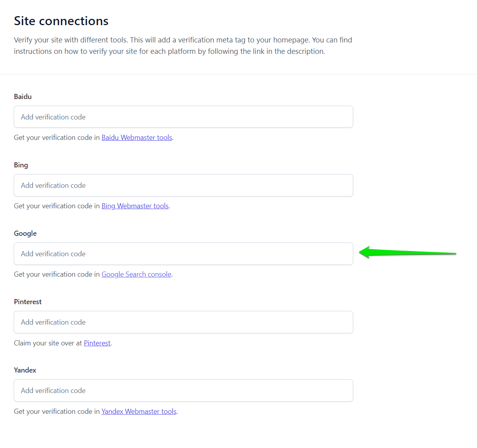Click the "Claim your site over at" text
Screen dimensions: 477x448
(x=48, y=343)
